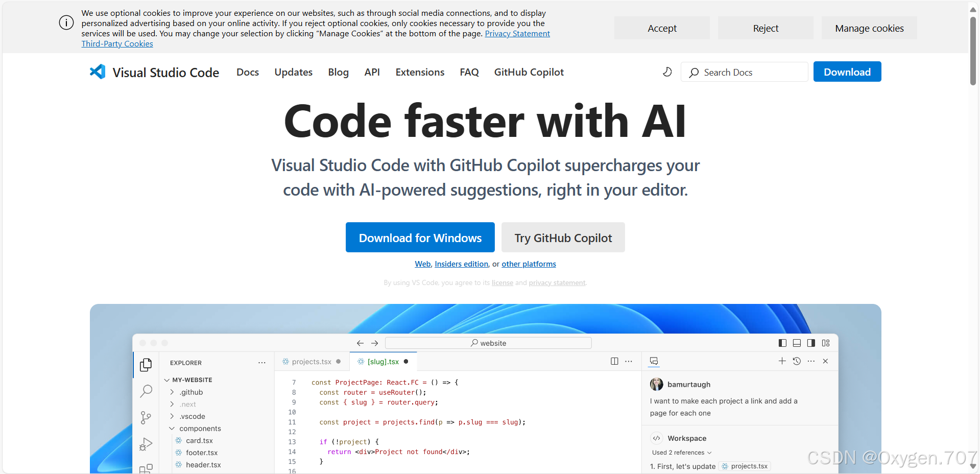Click the Explorer more actions ellipsis
The height and width of the screenshot is (474, 980).
262,363
